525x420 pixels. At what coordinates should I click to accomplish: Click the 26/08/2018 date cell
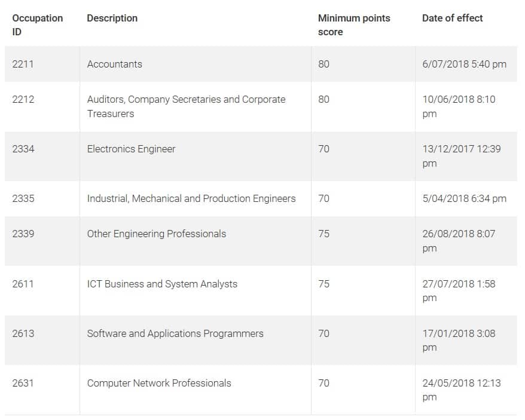pos(459,241)
